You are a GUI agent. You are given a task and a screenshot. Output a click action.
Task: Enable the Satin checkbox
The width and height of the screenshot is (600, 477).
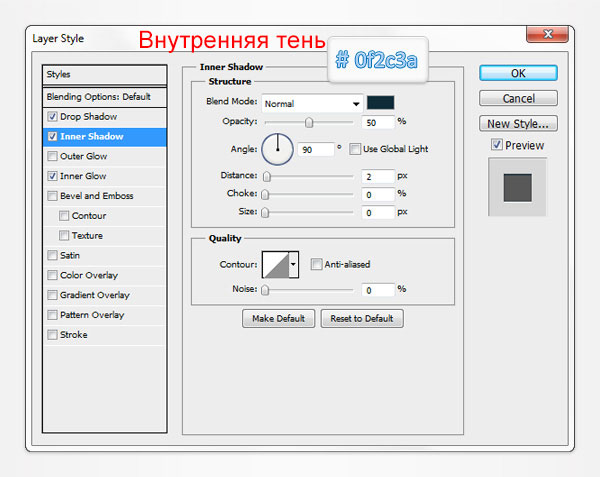tap(52, 255)
